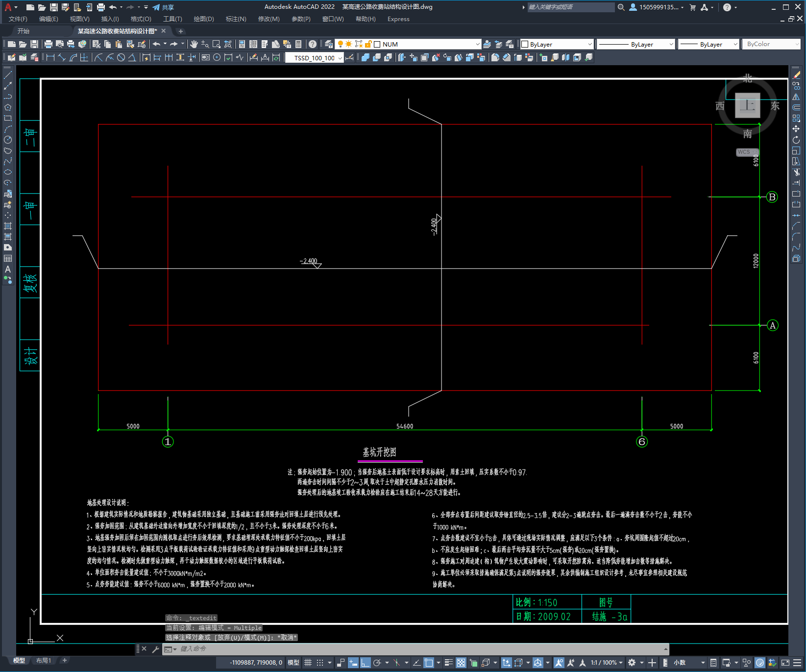Open the 标注(N) menu
806x672 pixels.
pos(236,19)
